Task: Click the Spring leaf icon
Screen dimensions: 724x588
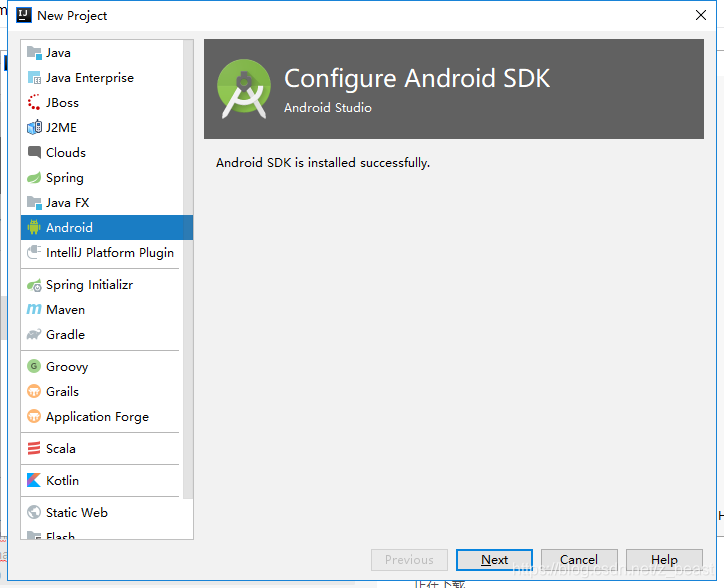Action: 34,178
